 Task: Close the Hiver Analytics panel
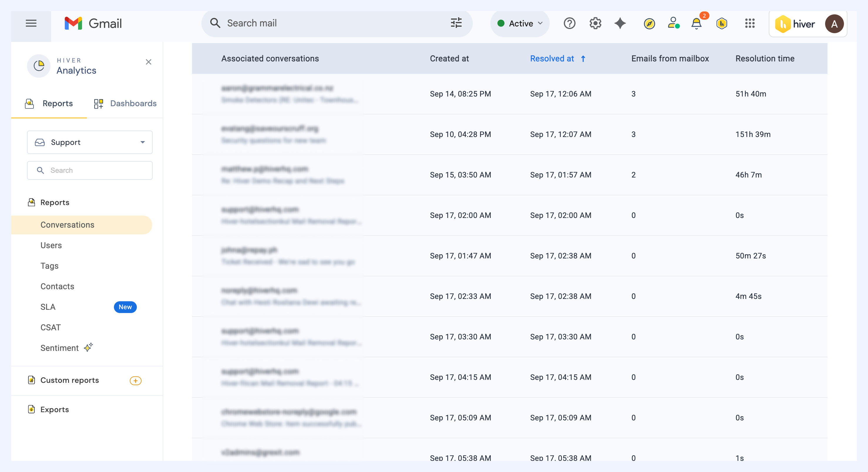pyautogui.click(x=148, y=62)
